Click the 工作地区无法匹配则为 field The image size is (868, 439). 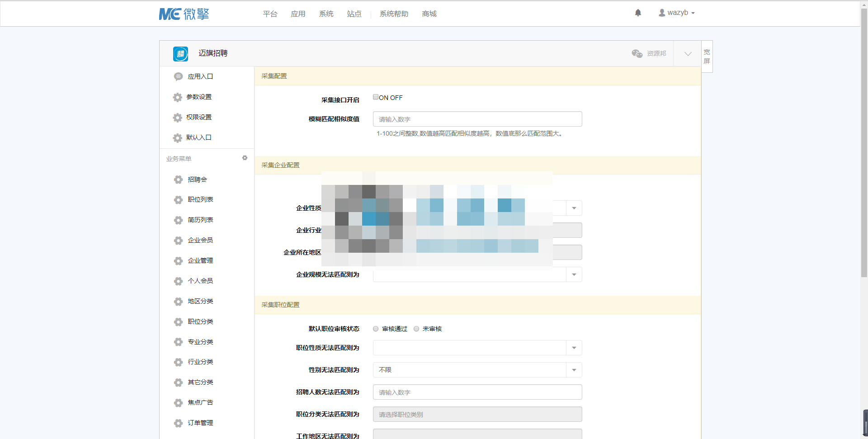[477, 434]
